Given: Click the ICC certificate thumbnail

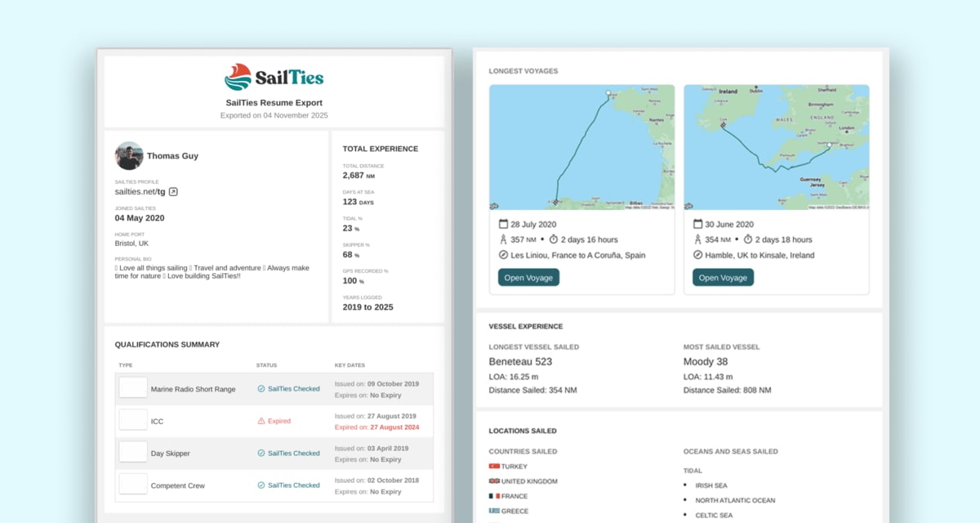Looking at the screenshot, I should pos(133,419).
